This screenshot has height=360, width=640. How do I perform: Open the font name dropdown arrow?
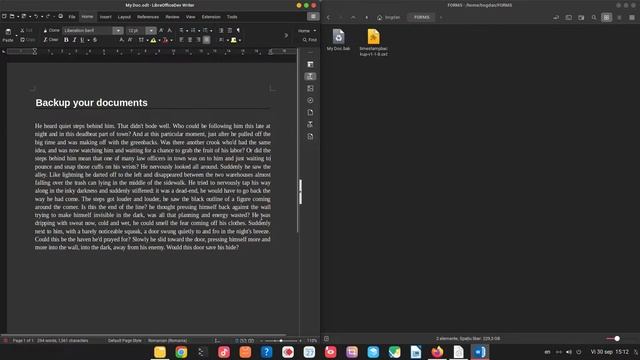click(x=118, y=31)
